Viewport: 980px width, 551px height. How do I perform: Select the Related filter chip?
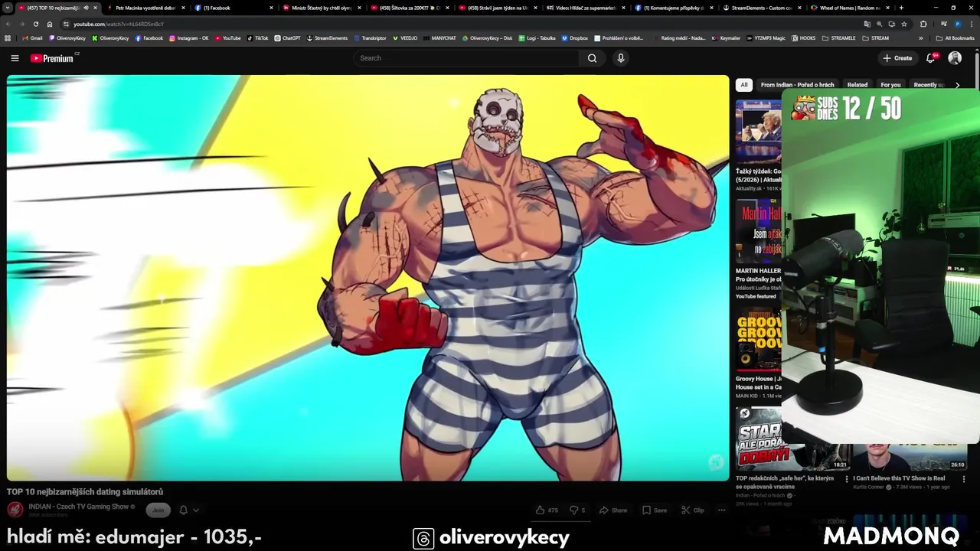point(857,85)
